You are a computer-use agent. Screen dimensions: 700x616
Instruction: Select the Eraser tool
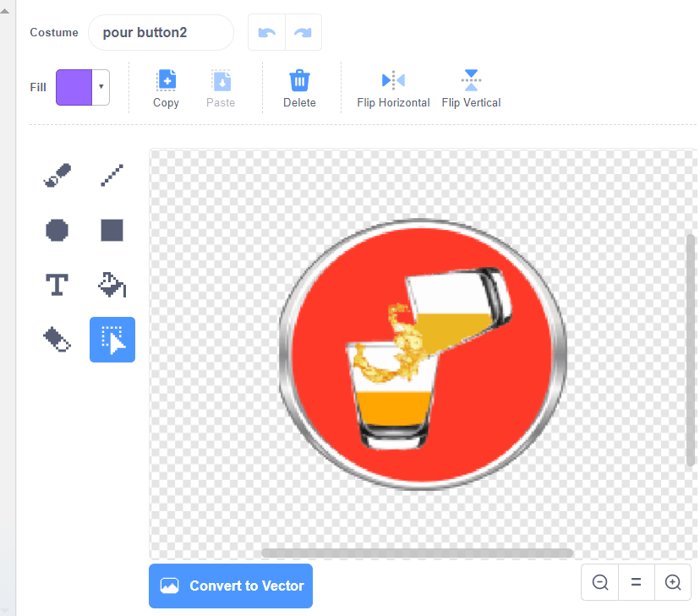57,340
